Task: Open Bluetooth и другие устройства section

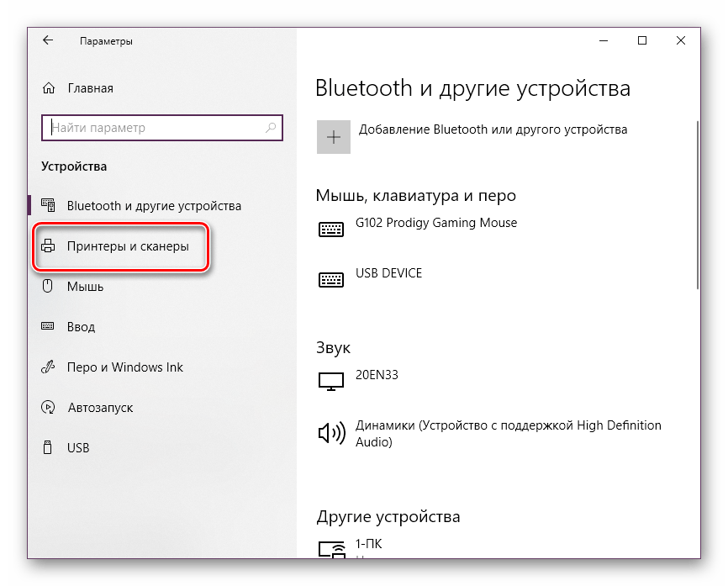Action: [154, 206]
